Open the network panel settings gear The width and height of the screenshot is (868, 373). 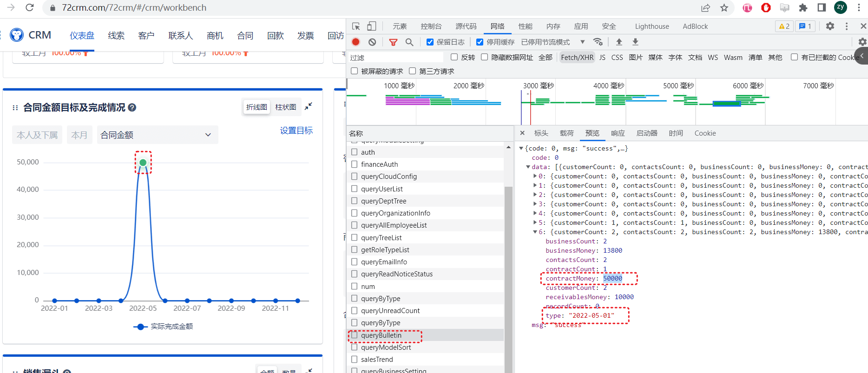(x=862, y=42)
